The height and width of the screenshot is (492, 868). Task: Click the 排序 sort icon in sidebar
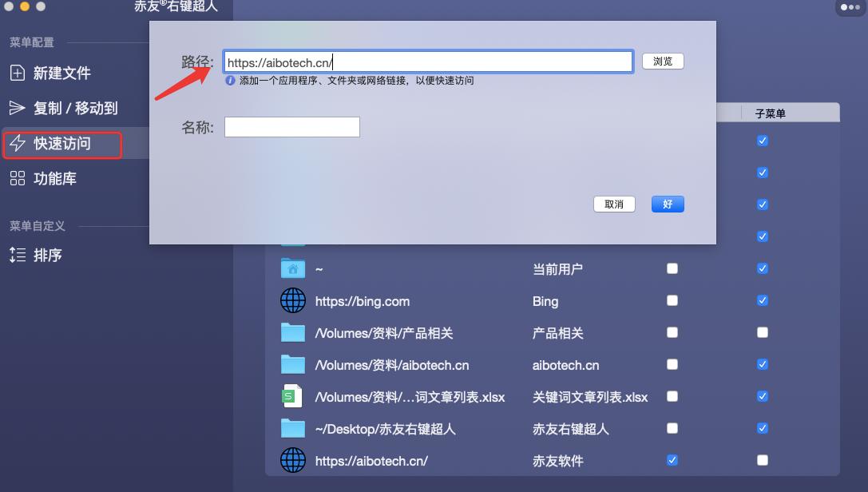click(x=18, y=256)
